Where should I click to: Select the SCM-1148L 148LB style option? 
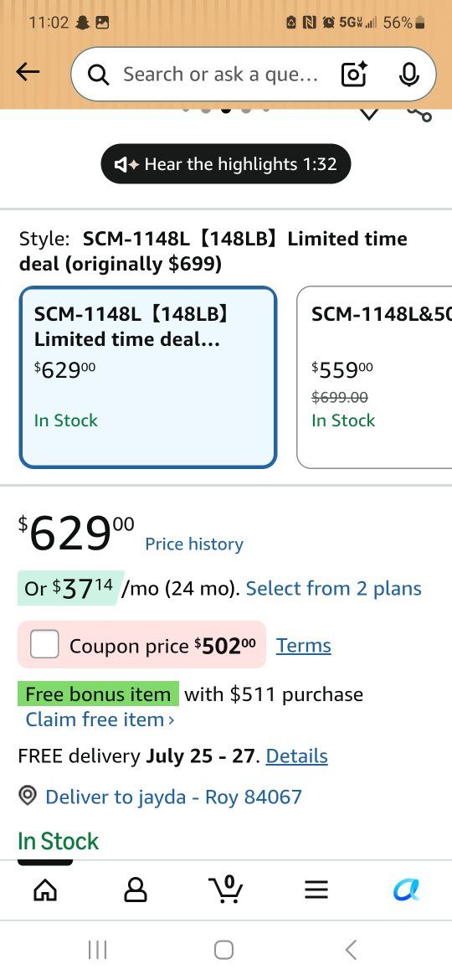[x=148, y=377]
